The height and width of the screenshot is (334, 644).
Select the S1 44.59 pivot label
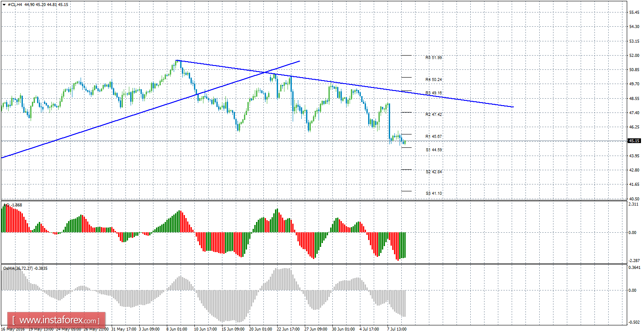click(x=434, y=150)
